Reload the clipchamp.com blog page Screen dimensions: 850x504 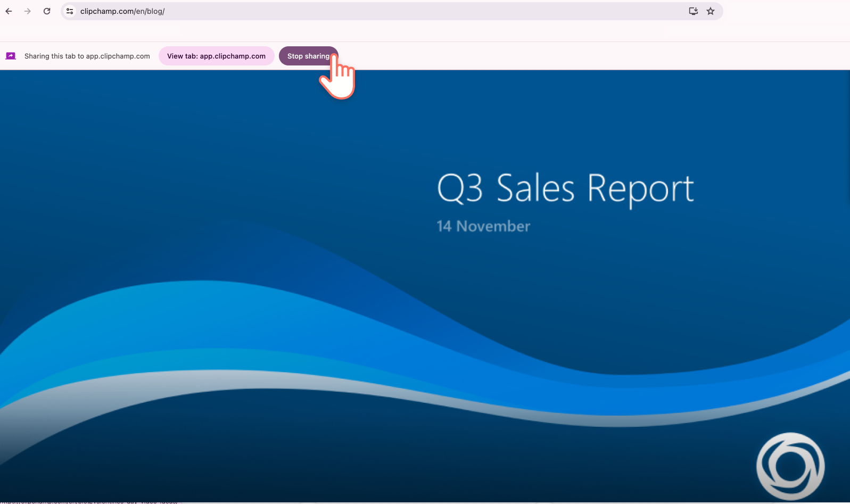point(47,11)
